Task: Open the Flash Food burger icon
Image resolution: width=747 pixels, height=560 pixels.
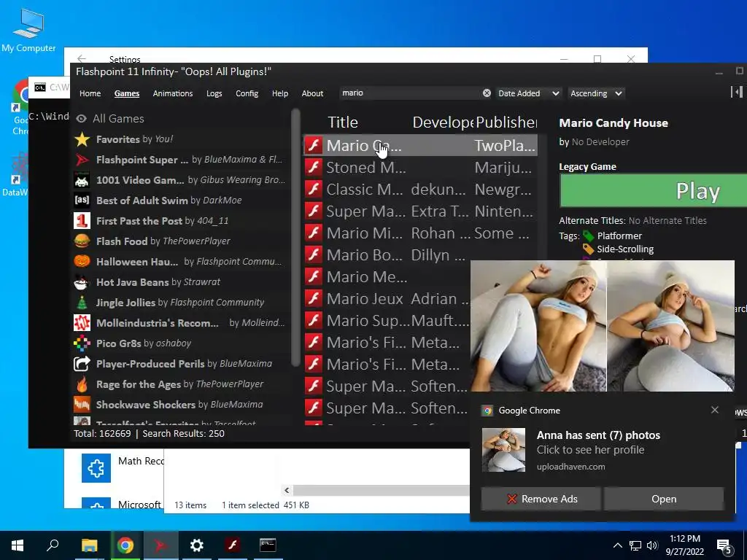Action: [82, 241]
